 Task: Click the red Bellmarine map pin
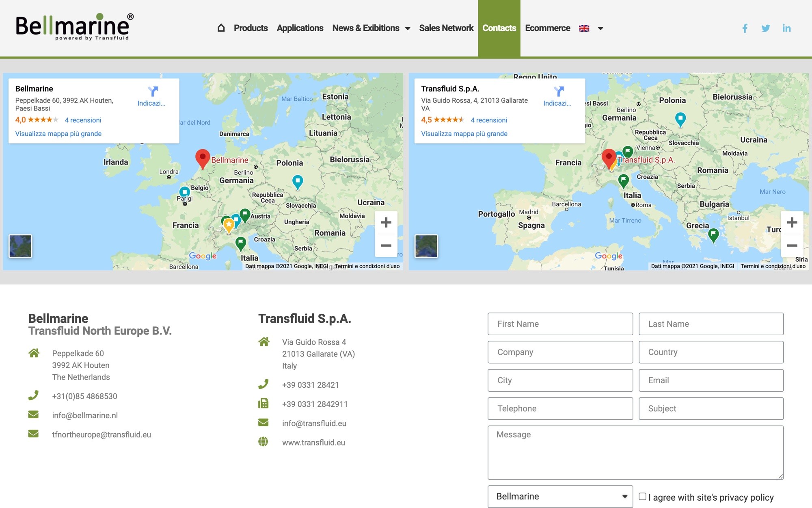click(x=203, y=159)
